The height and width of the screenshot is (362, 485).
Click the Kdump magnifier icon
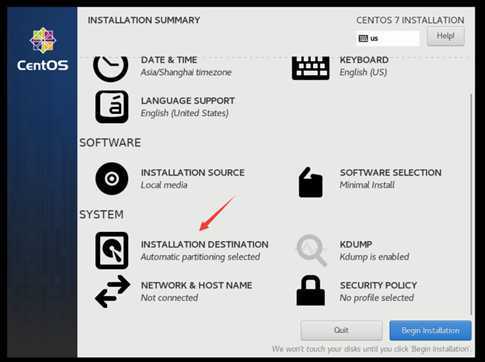311,250
